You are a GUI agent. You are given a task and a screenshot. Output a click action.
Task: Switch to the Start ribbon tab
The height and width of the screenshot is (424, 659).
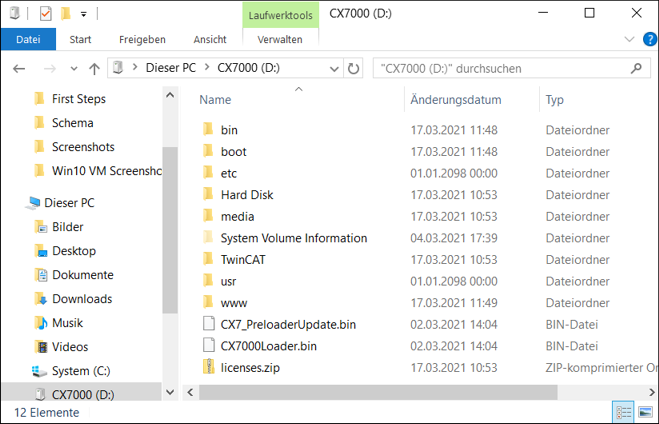click(80, 40)
